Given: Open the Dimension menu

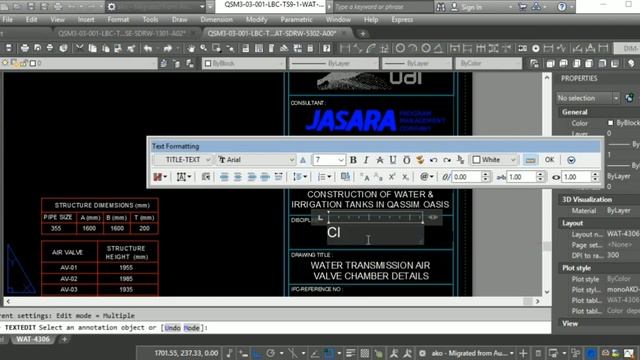Looking at the screenshot, I should pos(216,20).
